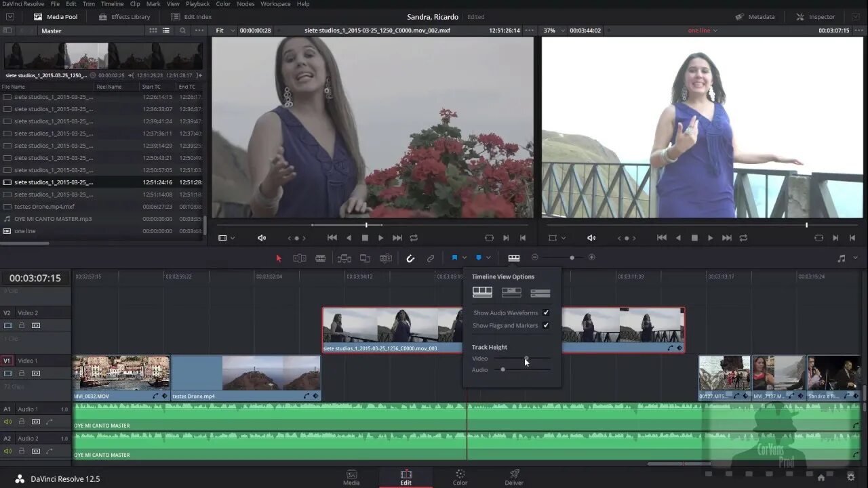Adjust the timeline zoom slider
The width and height of the screenshot is (868, 488).
[572, 258]
